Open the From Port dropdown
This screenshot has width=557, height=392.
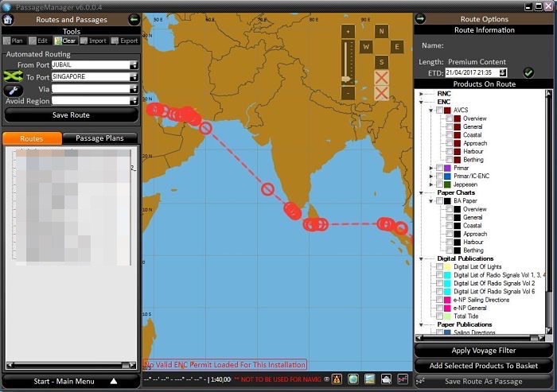tap(134, 65)
